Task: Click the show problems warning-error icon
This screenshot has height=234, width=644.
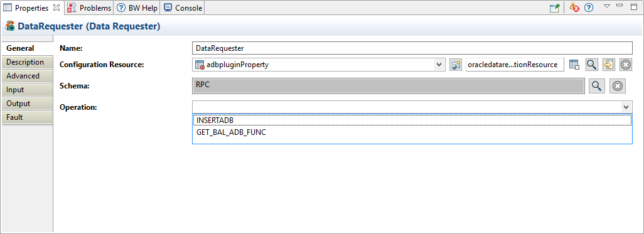Action: point(574,8)
